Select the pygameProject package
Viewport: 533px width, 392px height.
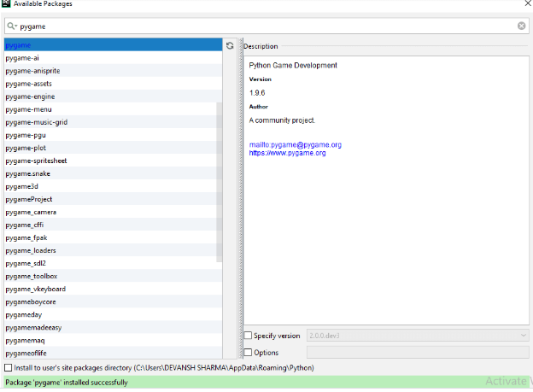point(114,199)
